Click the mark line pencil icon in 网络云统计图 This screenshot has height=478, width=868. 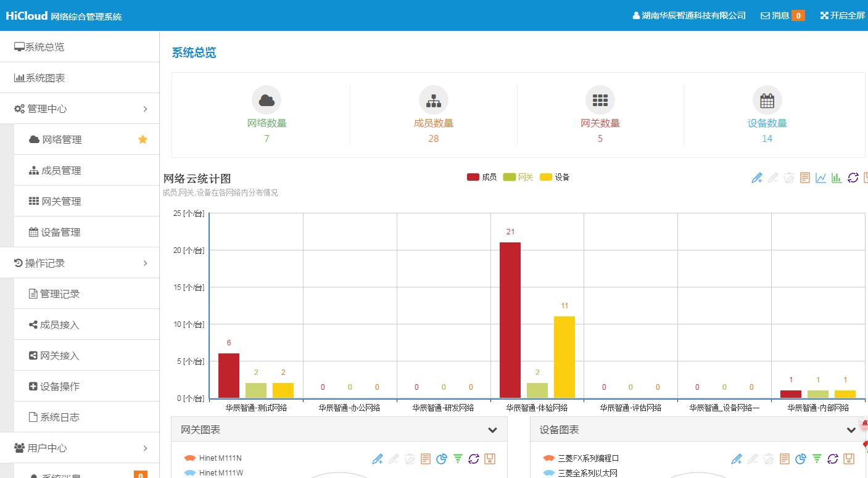click(x=757, y=178)
